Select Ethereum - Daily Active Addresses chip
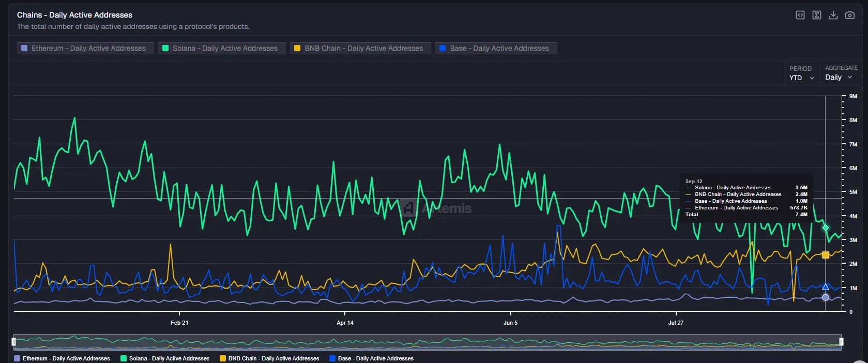 pyautogui.click(x=85, y=48)
